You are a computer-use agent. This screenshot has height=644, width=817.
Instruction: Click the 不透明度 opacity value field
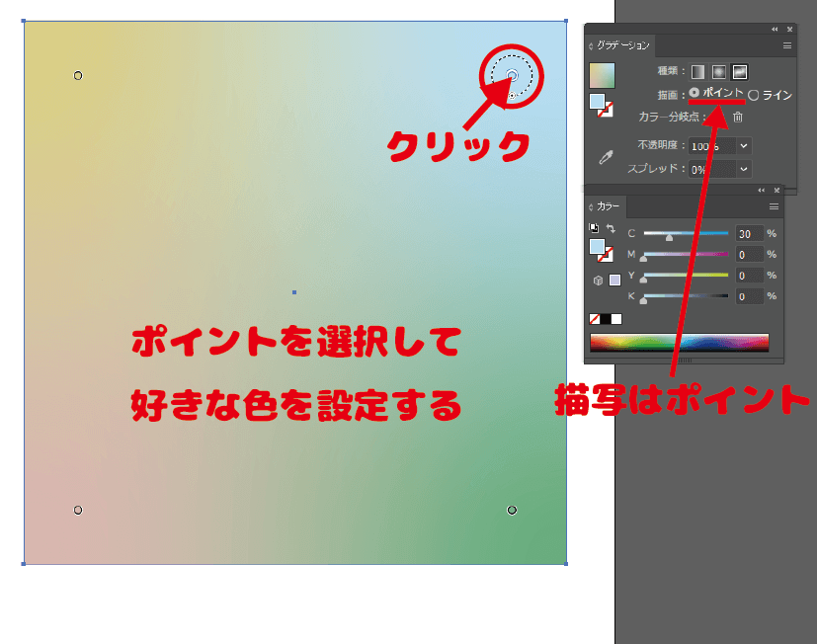coord(712,146)
